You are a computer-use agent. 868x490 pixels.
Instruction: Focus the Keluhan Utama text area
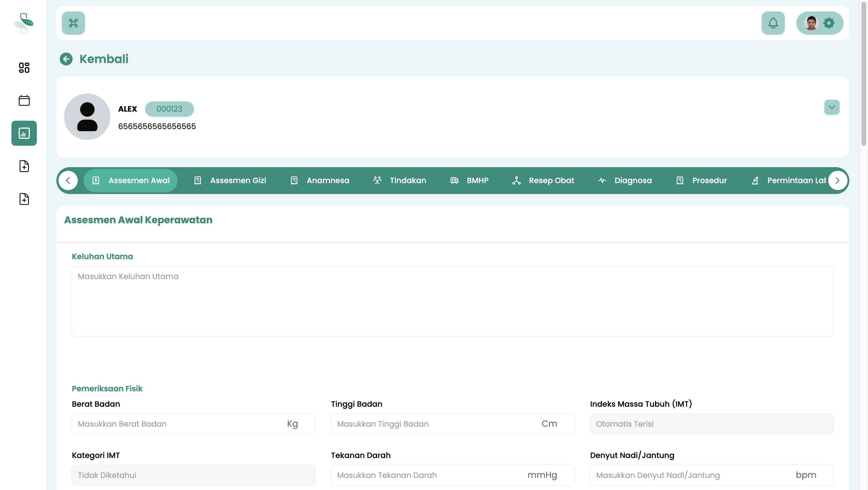pyautogui.click(x=452, y=301)
